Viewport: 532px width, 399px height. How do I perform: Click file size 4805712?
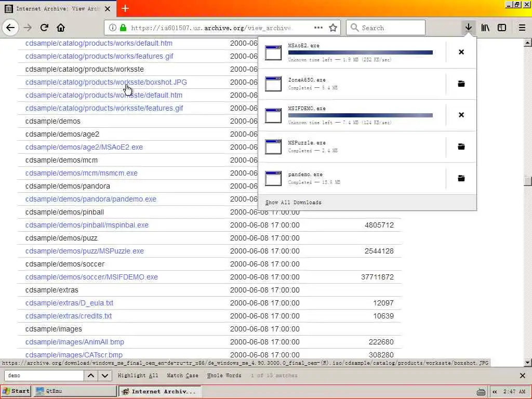(379, 225)
